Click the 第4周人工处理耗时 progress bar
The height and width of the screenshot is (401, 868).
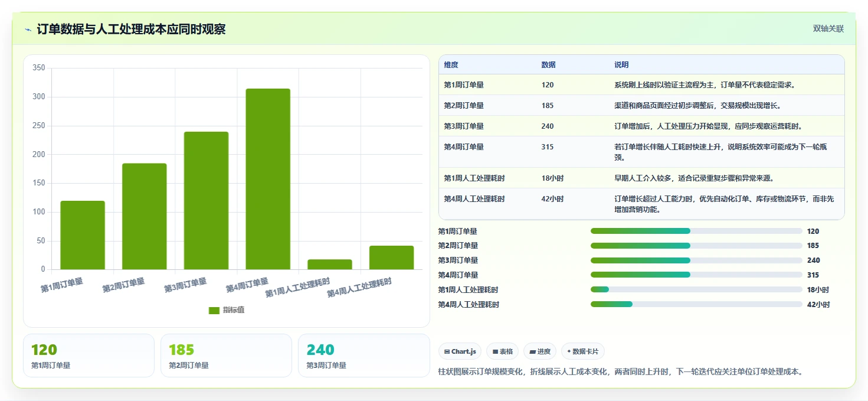coord(696,304)
